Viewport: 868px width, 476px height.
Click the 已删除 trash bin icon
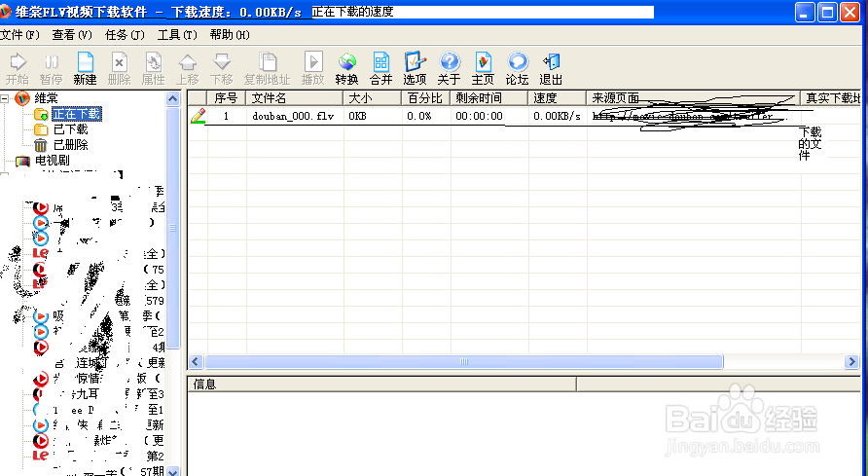coord(41,145)
